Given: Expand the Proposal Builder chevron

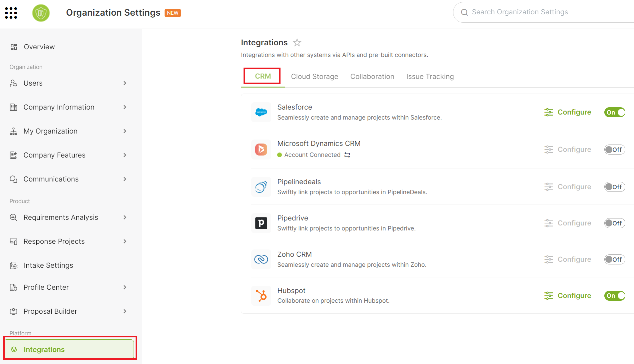Looking at the screenshot, I should coord(125,311).
